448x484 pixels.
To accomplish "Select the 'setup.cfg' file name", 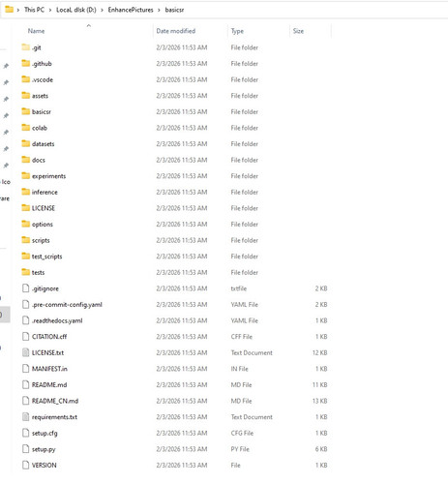I will coord(45,434).
